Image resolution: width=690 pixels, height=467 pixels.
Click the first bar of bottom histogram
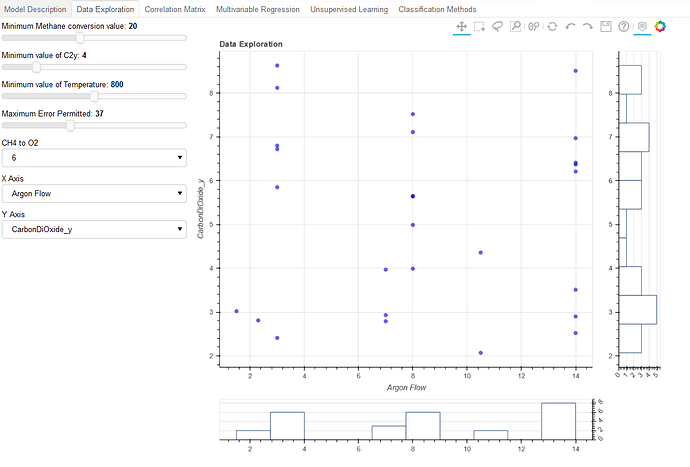(253, 435)
